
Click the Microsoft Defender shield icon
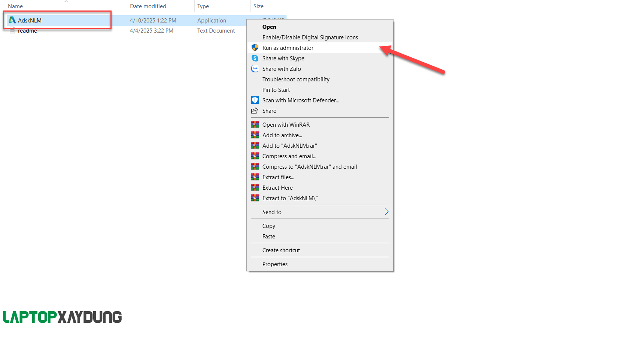tap(255, 100)
